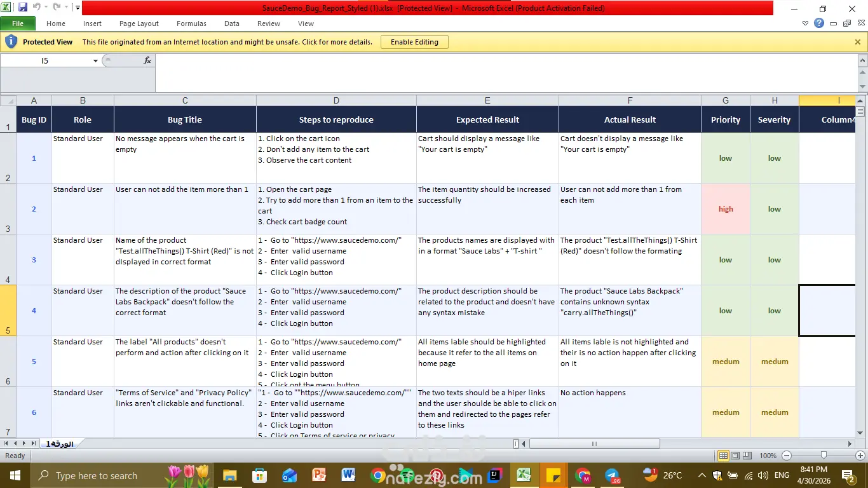Select the sheet tab ‏الورقة1
868x488 pixels.
[60, 444]
